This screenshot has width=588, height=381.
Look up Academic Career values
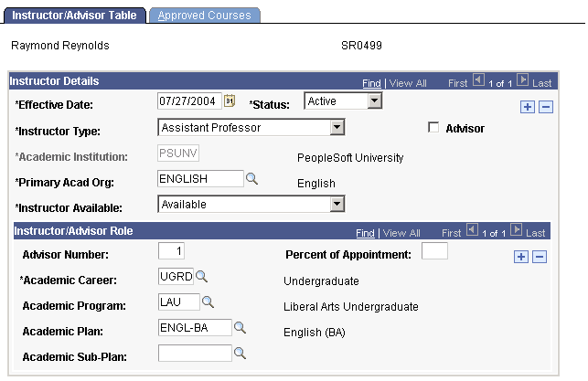202,277
